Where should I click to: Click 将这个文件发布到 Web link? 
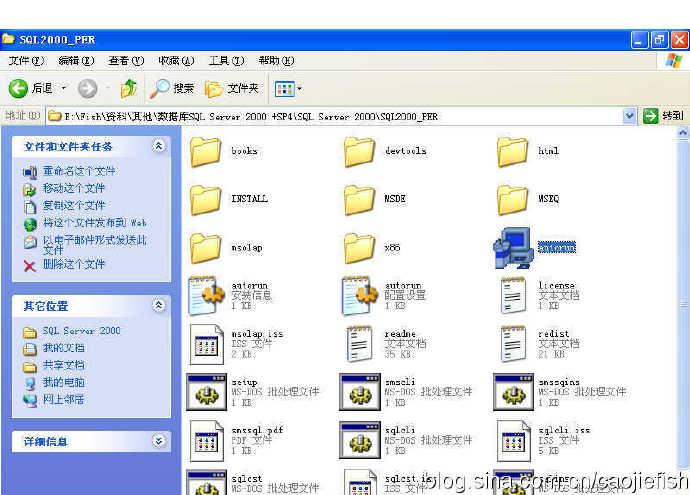click(95, 223)
